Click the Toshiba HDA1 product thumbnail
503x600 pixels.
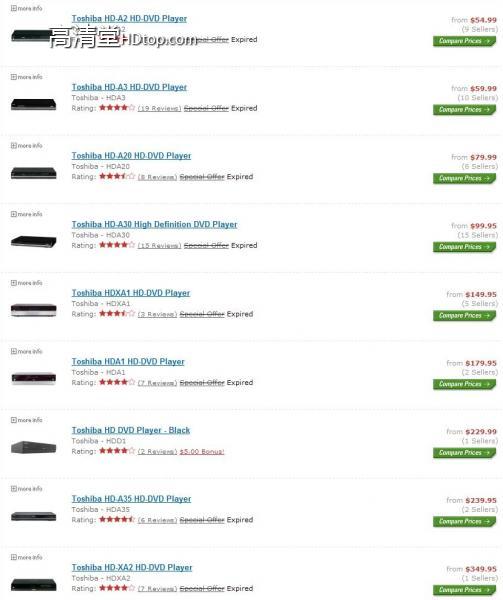(34, 378)
